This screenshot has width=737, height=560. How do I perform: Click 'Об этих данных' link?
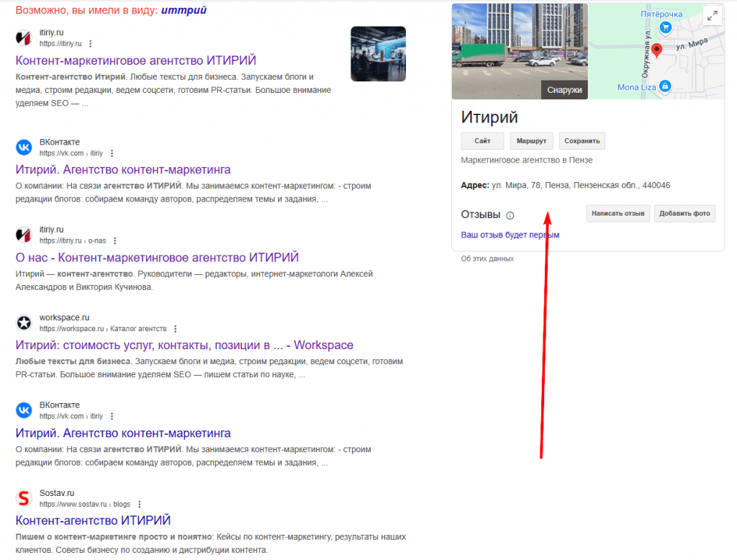[x=487, y=258]
